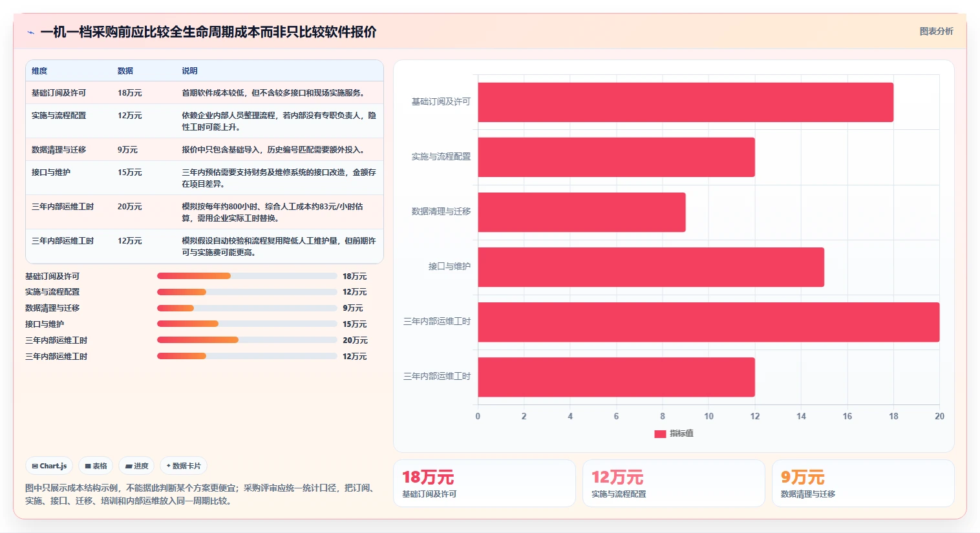Click the table value 18万元
The width and height of the screenshot is (980, 533).
(x=130, y=93)
